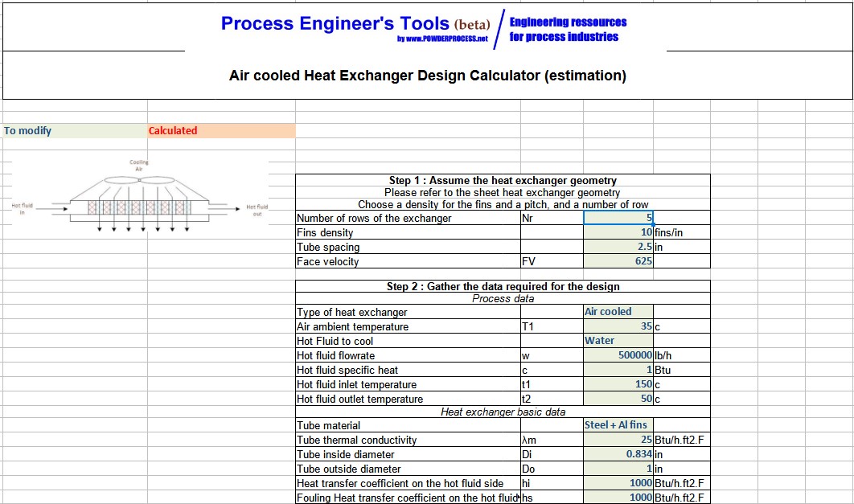
Task: Select the Air ambient temperature value 35
Action: tap(619, 326)
